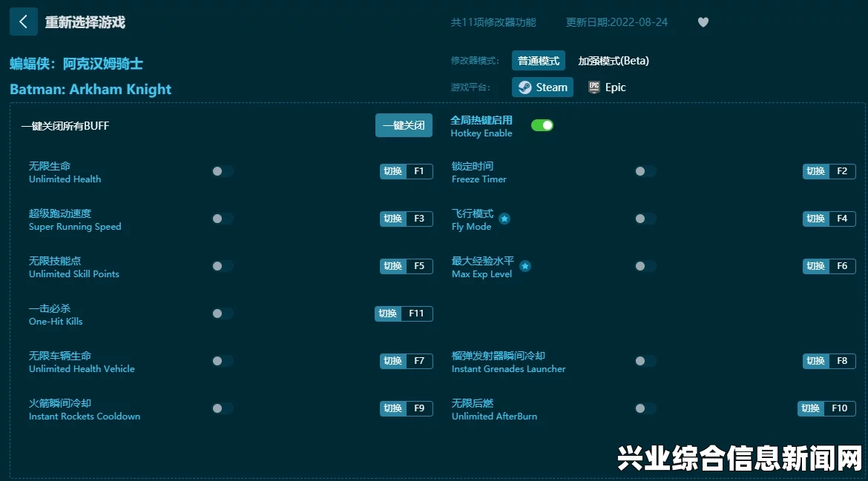Click 切换 button for the F10 hotkey
Viewport: 868px width, 481px height.
(x=810, y=408)
